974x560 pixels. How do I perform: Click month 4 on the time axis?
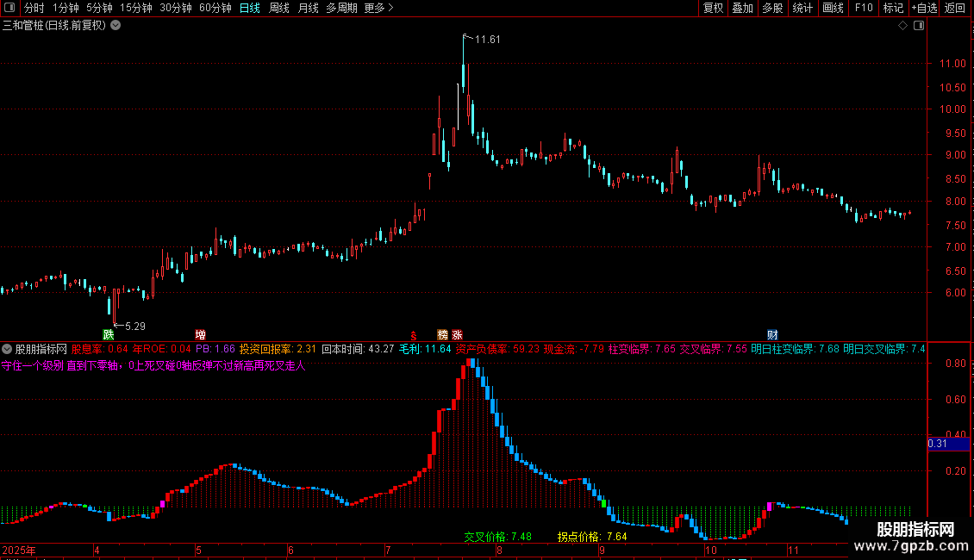(x=97, y=550)
